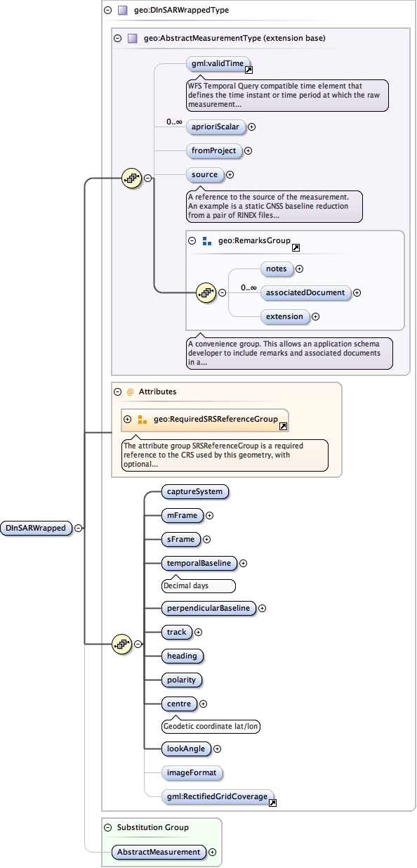The height and width of the screenshot is (868, 417).
Task: Select the fromProject node
Action: click(x=213, y=150)
